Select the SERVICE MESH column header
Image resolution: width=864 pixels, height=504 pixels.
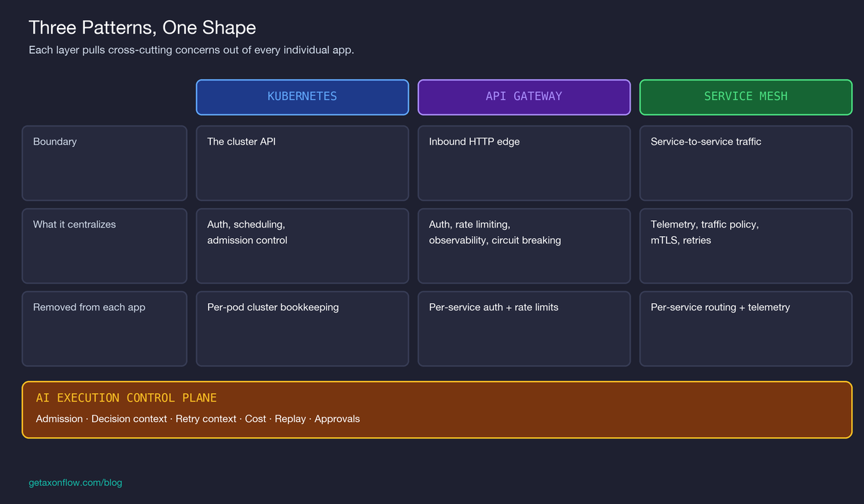tap(746, 96)
